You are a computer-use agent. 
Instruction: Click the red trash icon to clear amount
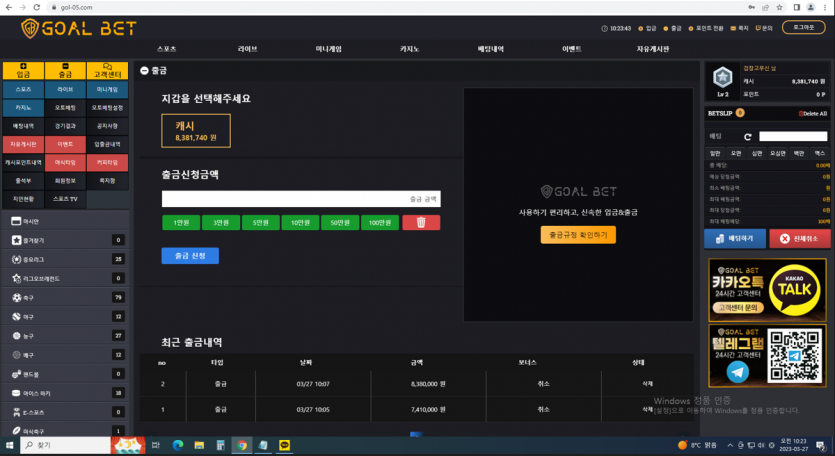[421, 223]
